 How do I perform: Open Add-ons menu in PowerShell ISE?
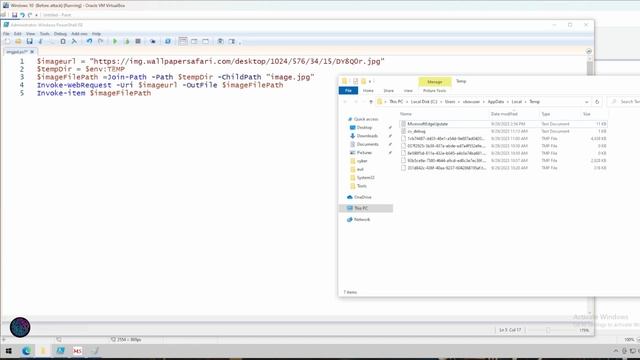pos(79,33)
